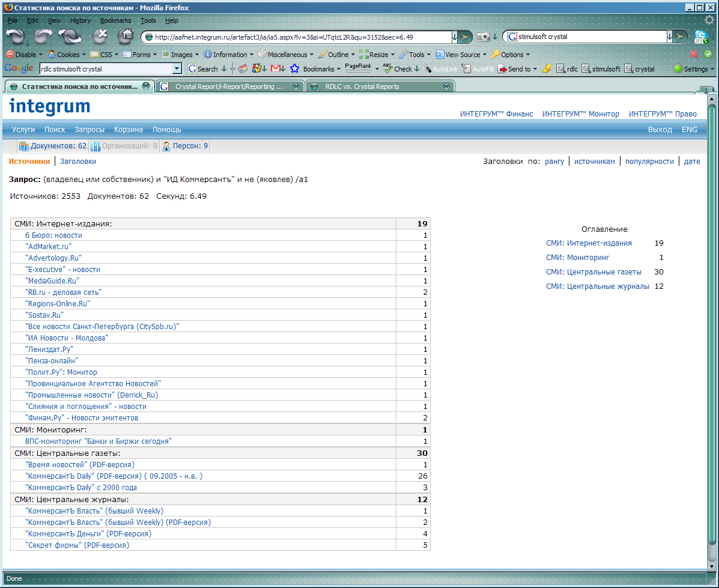Find the word rdlc with the toolbar button

click(x=567, y=69)
